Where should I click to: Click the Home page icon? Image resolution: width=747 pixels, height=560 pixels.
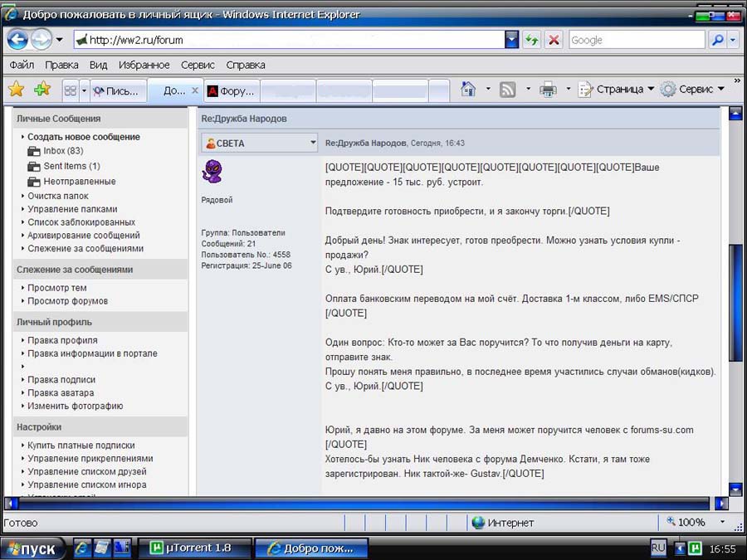tap(468, 90)
